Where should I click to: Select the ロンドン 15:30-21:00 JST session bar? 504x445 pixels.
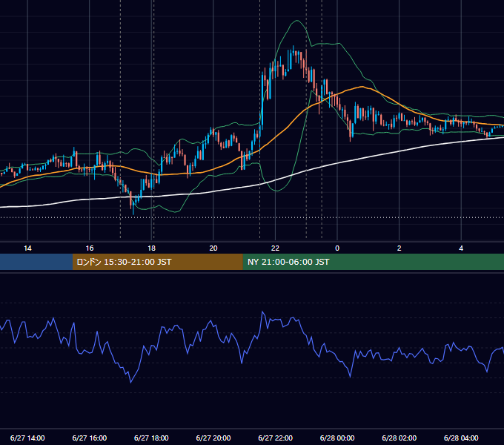157,262
